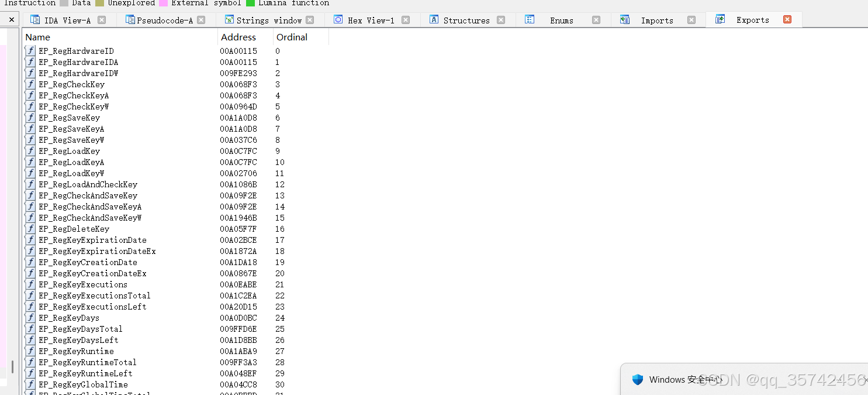Click the Enums tab icon
The width and height of the screenshot is (868, 395).
click(x=530, y=19)
